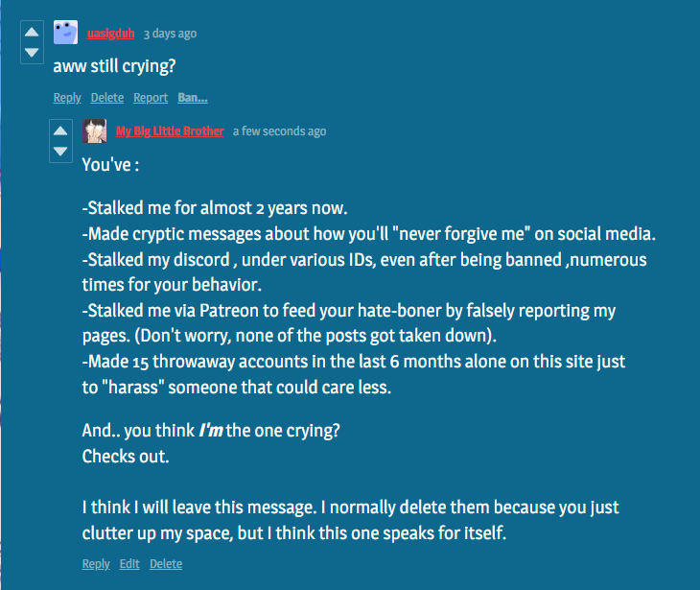Screen dimensions: 700x590
Task: Report uasigduh's comment
Action: tap(151, 98)
